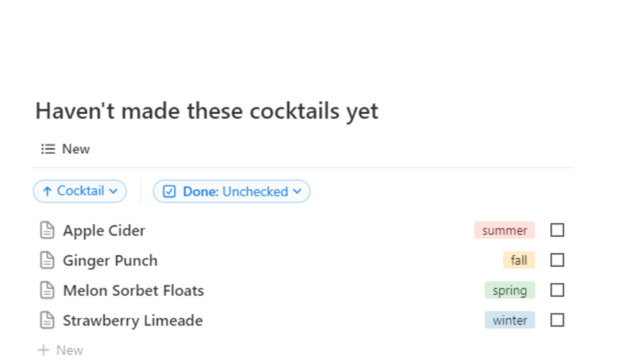644x362 pixels.
Task: Click the Melon Sorbet Floats page icon
Action: tap(47, 291)
